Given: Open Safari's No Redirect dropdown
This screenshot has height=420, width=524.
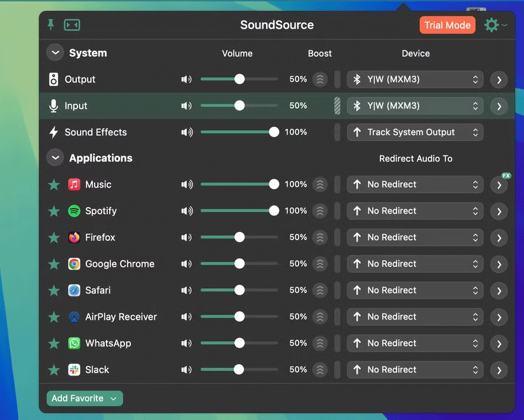Looking at the screenshot, I should click(414, 290).
